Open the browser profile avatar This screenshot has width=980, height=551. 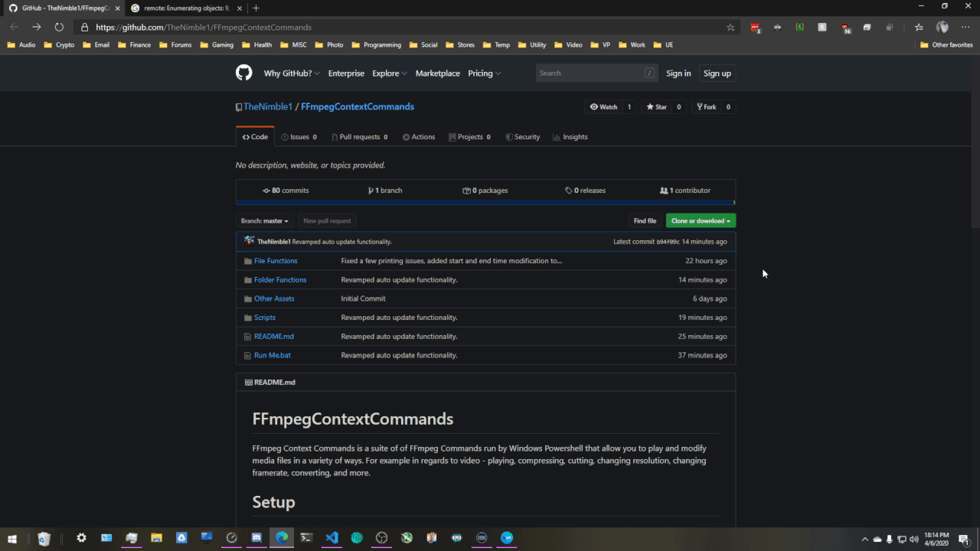[x=942, y=27]
